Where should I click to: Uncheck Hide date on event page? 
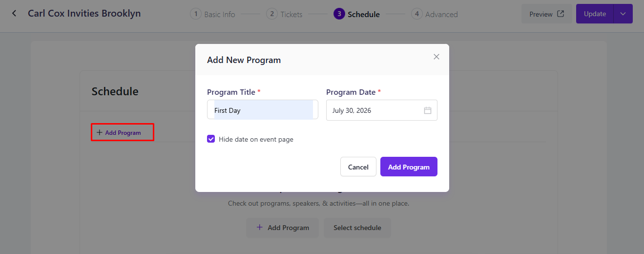[211, 139]
